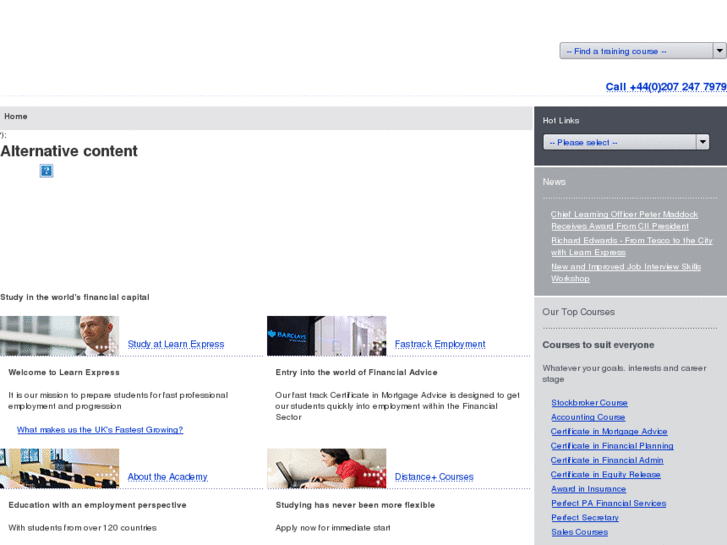Click the 'Hot Links' panel title

(x=561, y=121)
